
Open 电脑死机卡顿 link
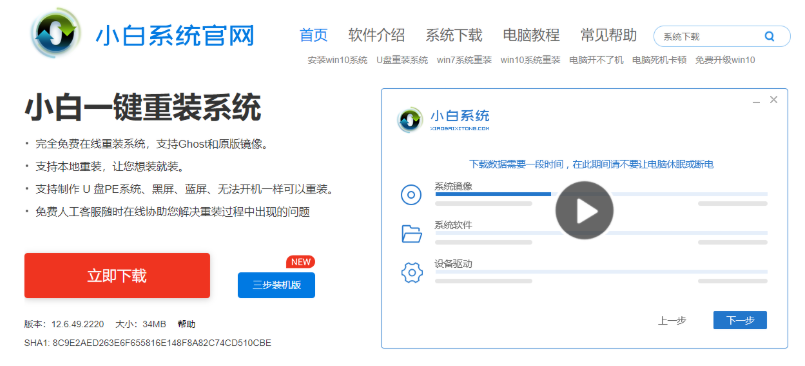coord(659,60)
